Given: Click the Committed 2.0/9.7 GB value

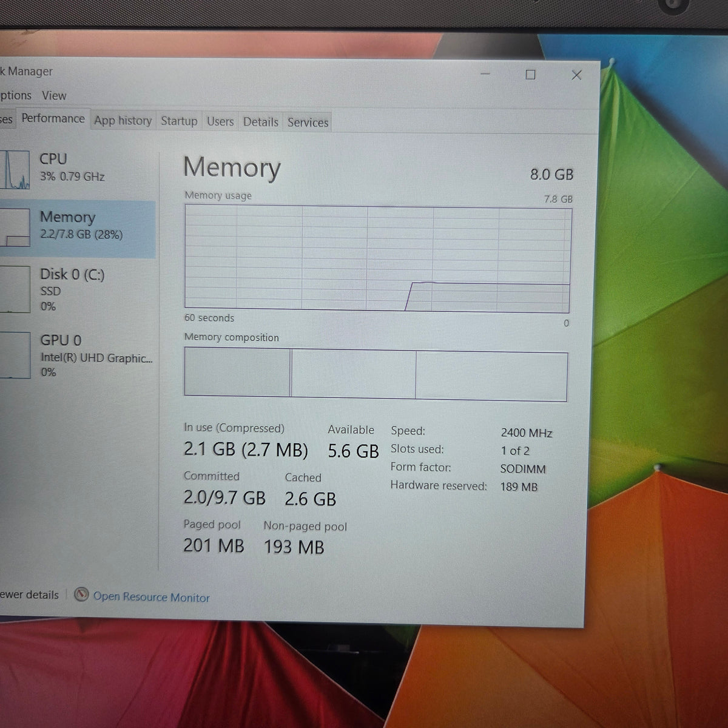Looking at the screenshot, I should click(x=224, y=498).
